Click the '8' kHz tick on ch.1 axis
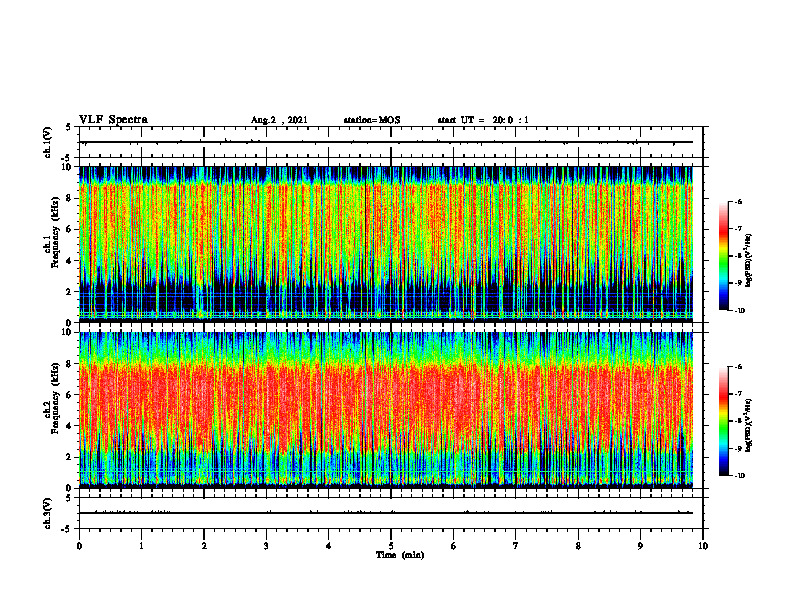 pyautogui.click(x=70, y=198)
